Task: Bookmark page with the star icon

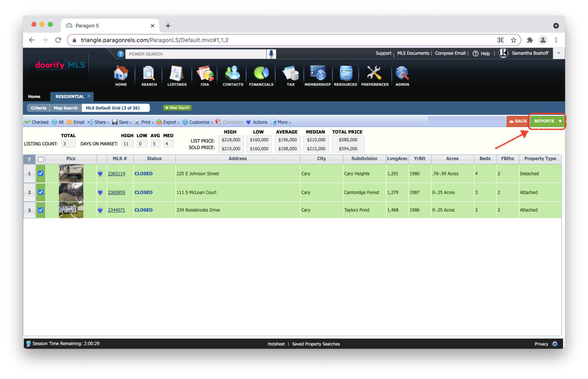Action: pos(513,40)
